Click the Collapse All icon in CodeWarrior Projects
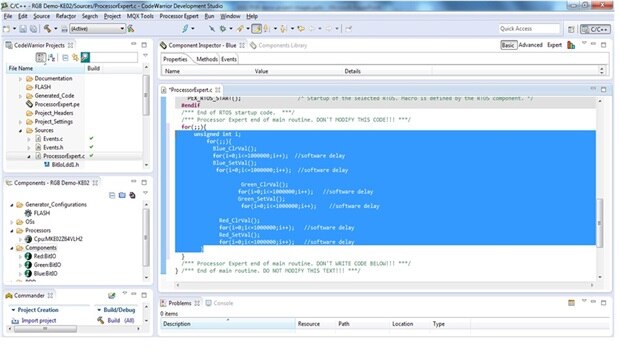The image size is (619, 362). pos(65,58)
